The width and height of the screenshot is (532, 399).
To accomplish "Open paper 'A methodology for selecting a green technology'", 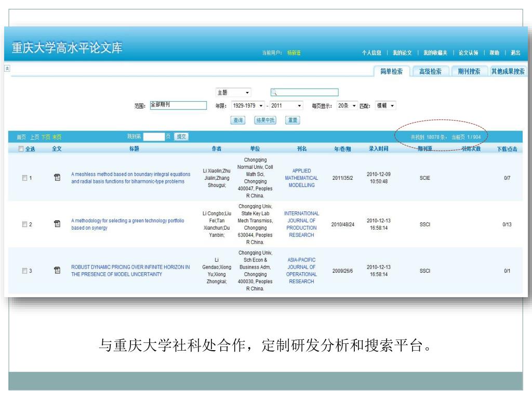I will [128, 224].
